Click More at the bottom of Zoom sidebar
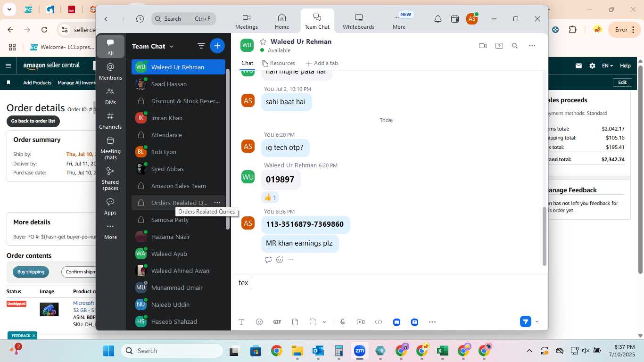Image resolution: width=644 pixels, height=362 pixels. [110, 231]
